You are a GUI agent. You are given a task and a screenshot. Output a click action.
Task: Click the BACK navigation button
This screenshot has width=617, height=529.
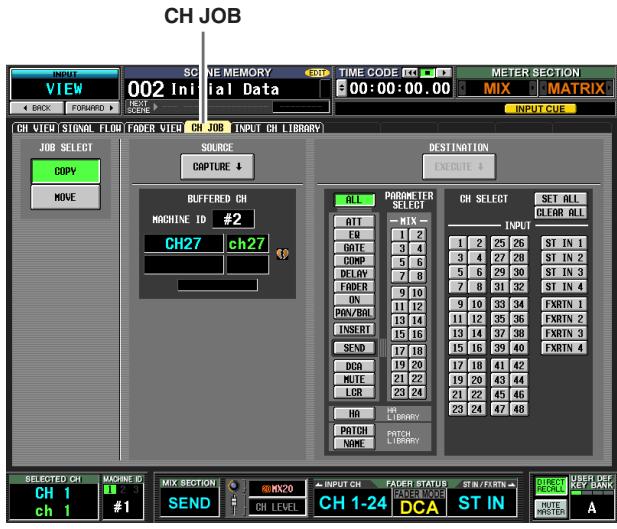(x=37, y=108)
